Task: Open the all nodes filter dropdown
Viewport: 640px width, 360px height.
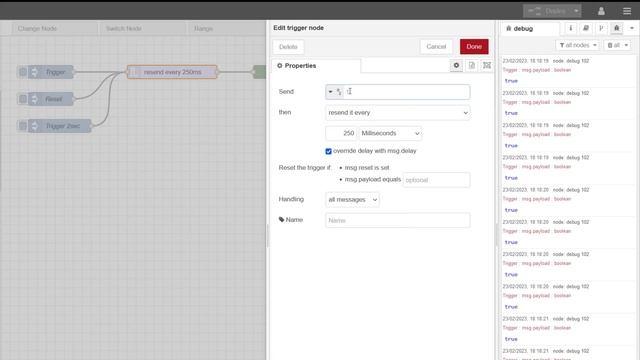Action: click(578, 45)
